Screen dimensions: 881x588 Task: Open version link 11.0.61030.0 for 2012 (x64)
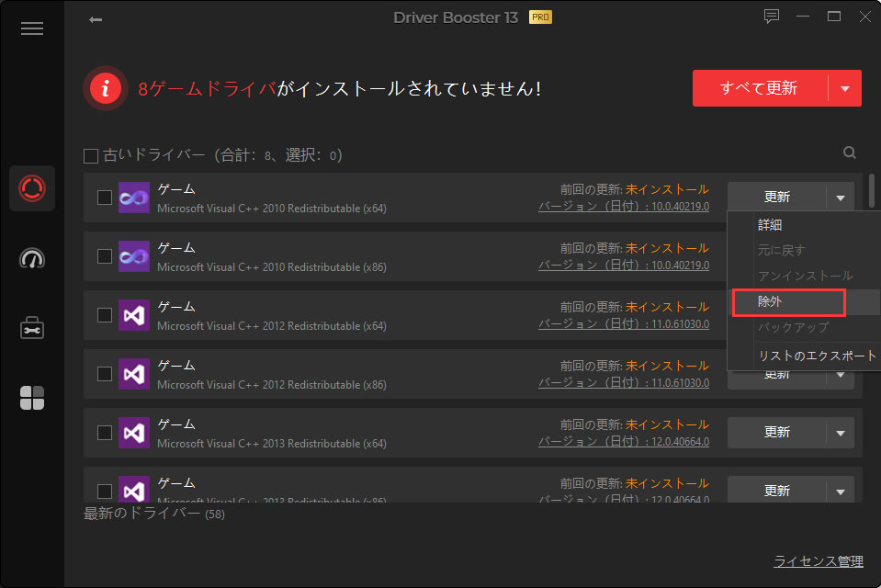(x=624, y=323)
